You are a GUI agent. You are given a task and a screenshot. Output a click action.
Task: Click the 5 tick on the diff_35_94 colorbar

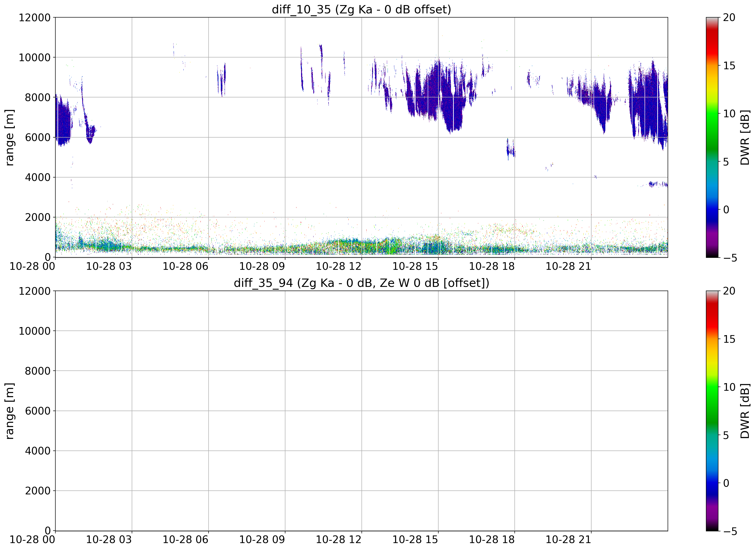click(x=726, y=435)
